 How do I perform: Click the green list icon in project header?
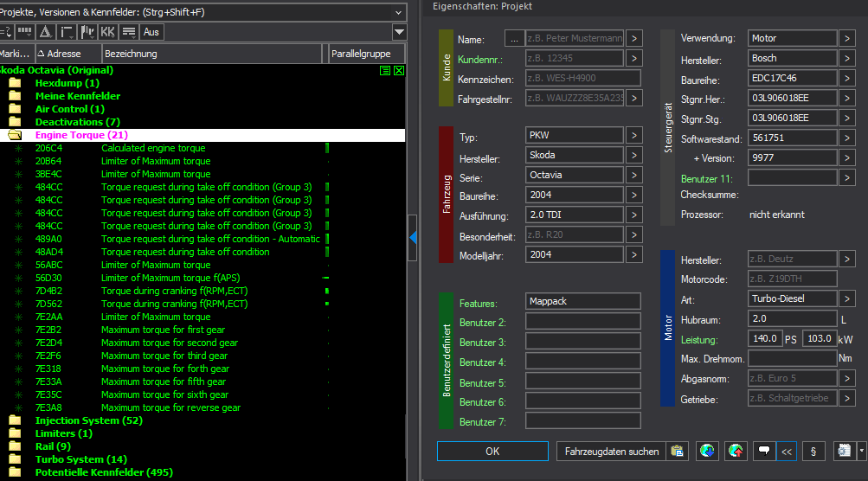pos(385,70)
